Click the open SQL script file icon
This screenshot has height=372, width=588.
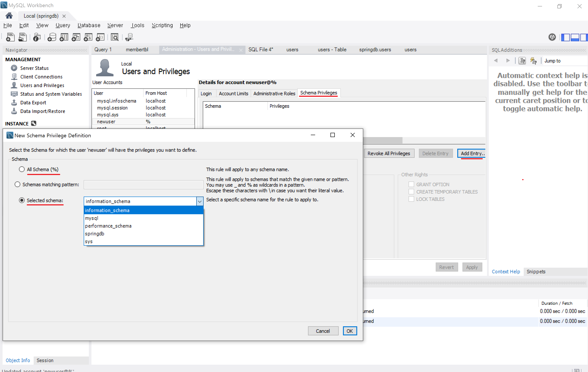click(x=22, y=37)
